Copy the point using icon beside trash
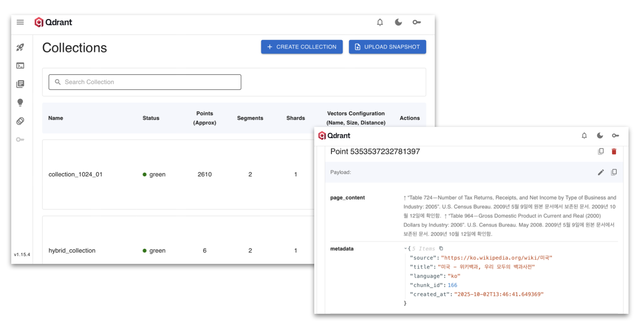This screenshot has width=644, height=325. coord(601,152)
